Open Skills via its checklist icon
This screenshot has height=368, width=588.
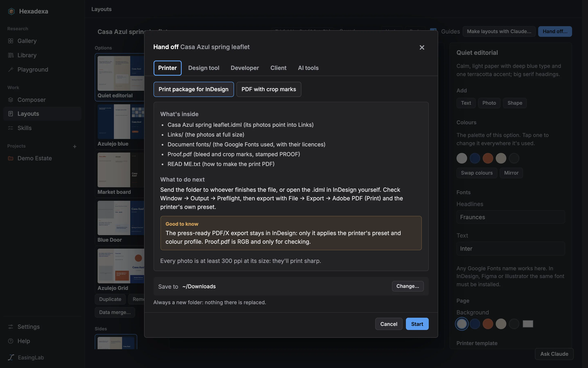coord(10,128)
